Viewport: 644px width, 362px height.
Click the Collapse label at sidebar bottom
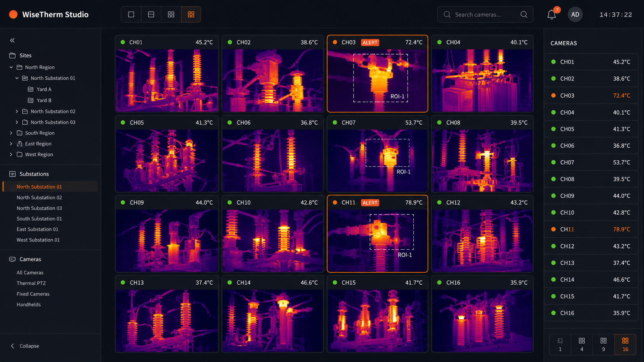29,346
